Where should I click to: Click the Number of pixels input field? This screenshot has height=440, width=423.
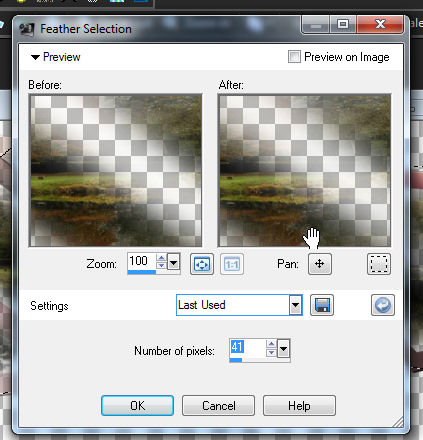point(248,348)
